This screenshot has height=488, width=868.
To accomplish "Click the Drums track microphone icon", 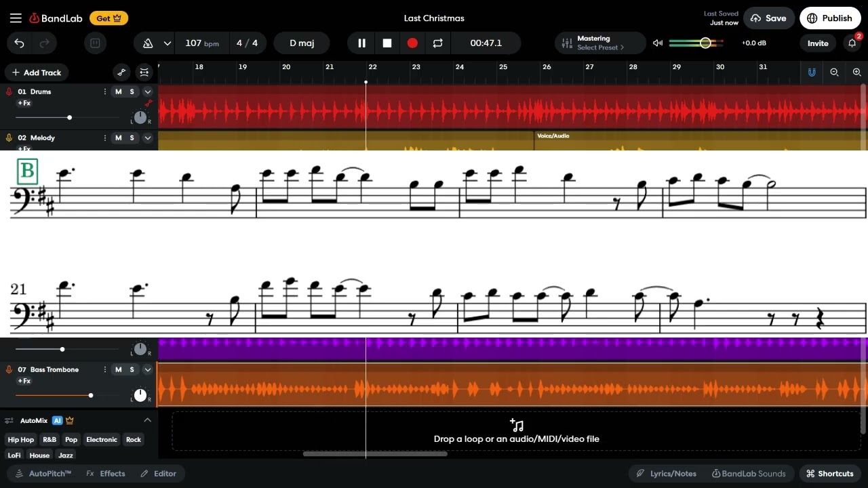I will (9, 91).
